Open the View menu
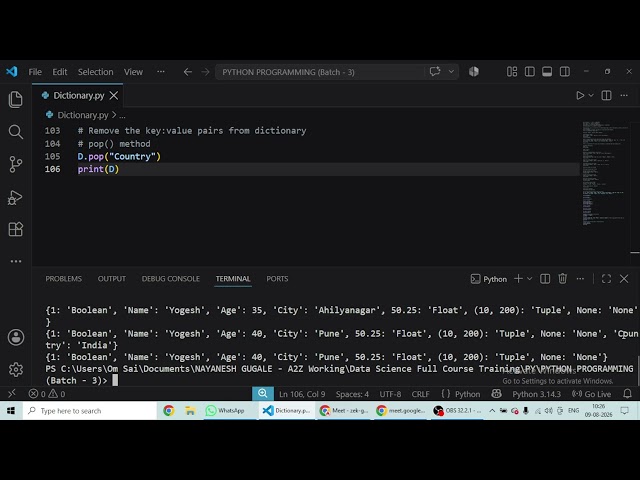Screen dimensions: 640x480 tap(133, 72)
